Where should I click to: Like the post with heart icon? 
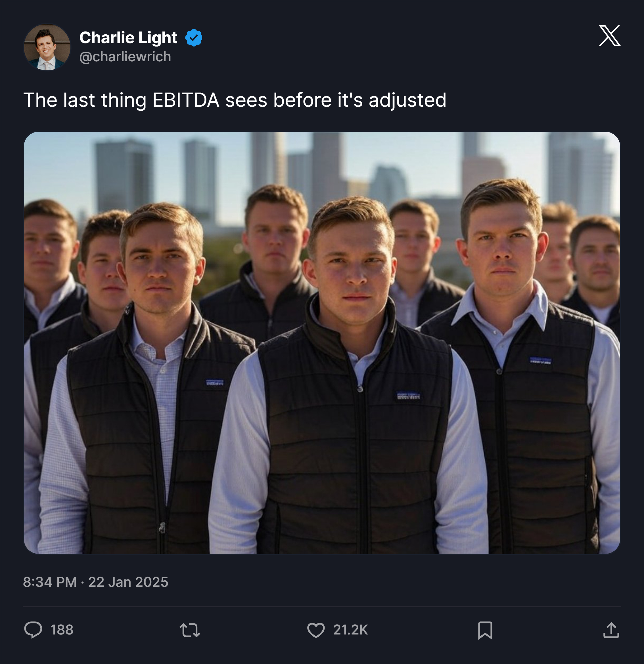[x=316, y=630]
